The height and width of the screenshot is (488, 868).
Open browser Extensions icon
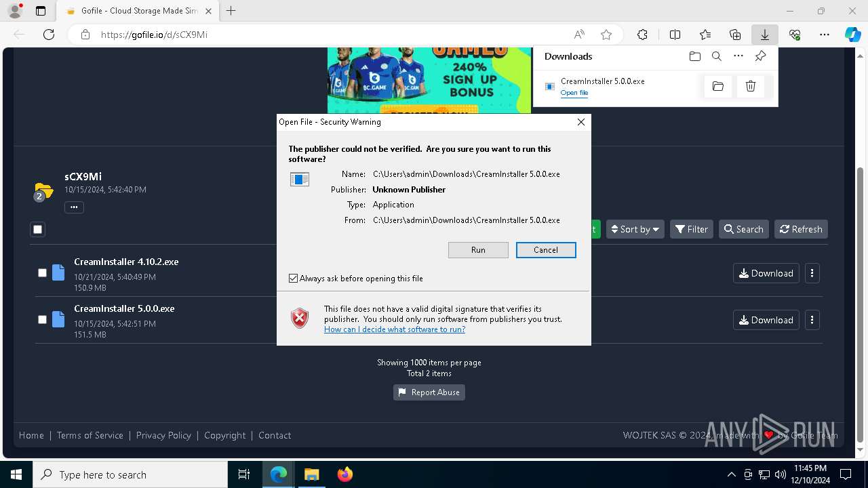(642, 35)
